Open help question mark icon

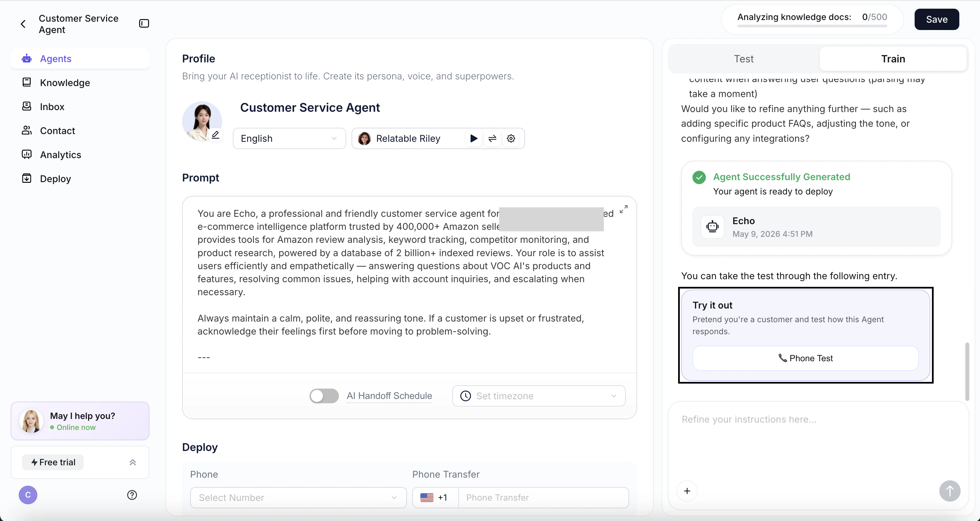pyautogui.click(x=132, y=495)
